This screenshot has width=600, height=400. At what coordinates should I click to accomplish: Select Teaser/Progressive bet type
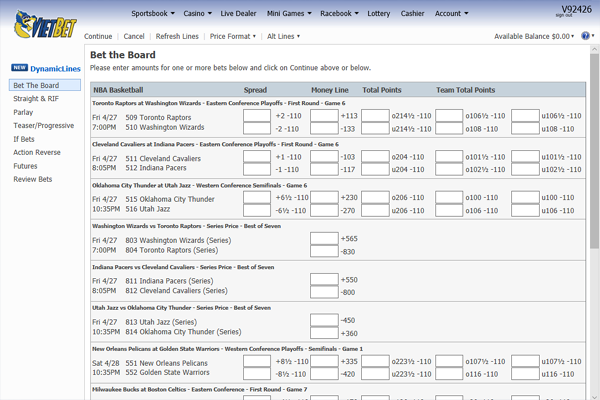point(44,126)
